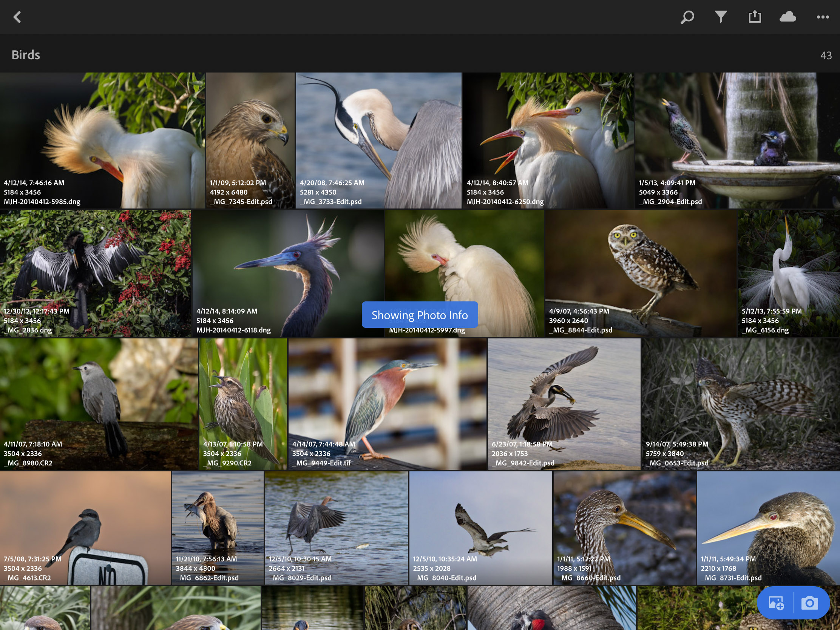Open the search magnifier icon

point(687,17)
